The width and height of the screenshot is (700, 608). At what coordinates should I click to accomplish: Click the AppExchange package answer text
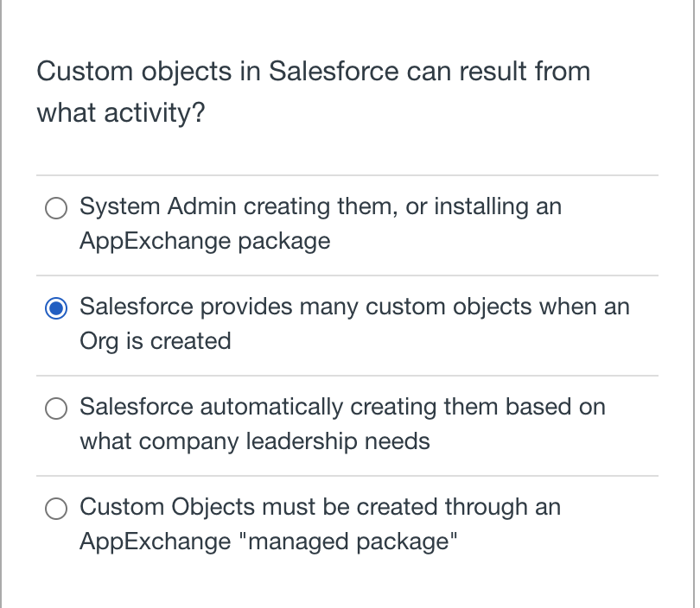point(205,241)
